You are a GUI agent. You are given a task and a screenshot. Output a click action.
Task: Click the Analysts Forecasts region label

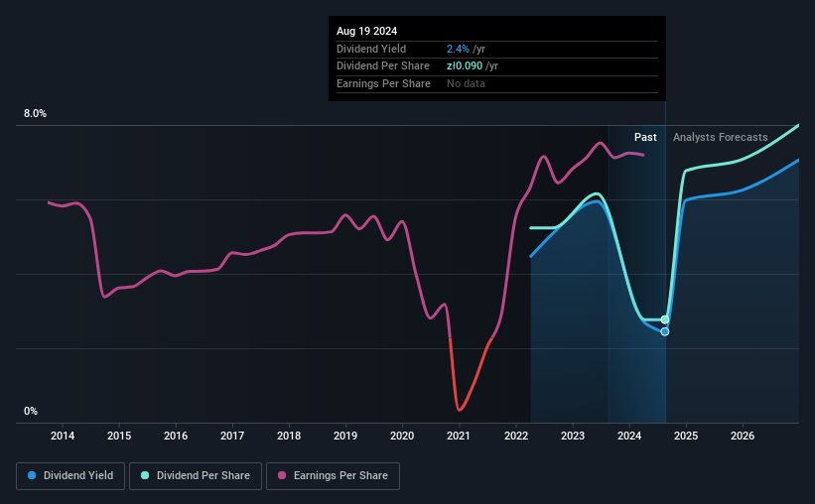[720, 137]
